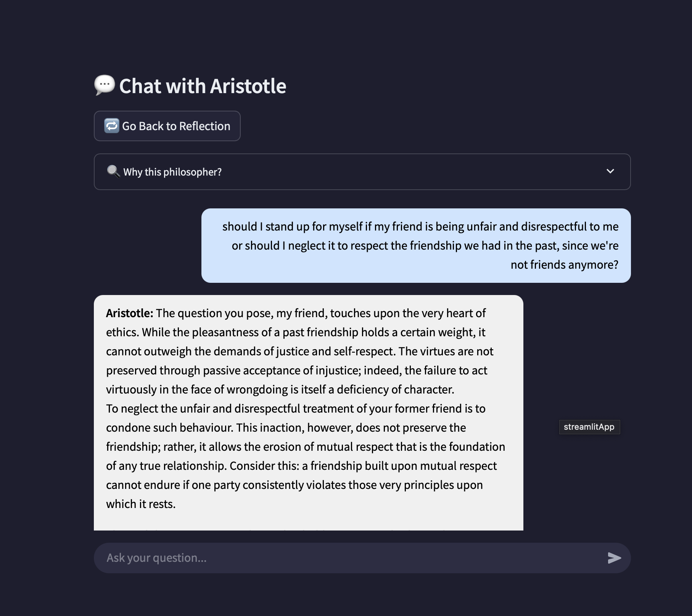This screenshot has height=616, width=692.
Task: Click the 'Chat with Aristotle' heading text
Action: pos(203,86)
